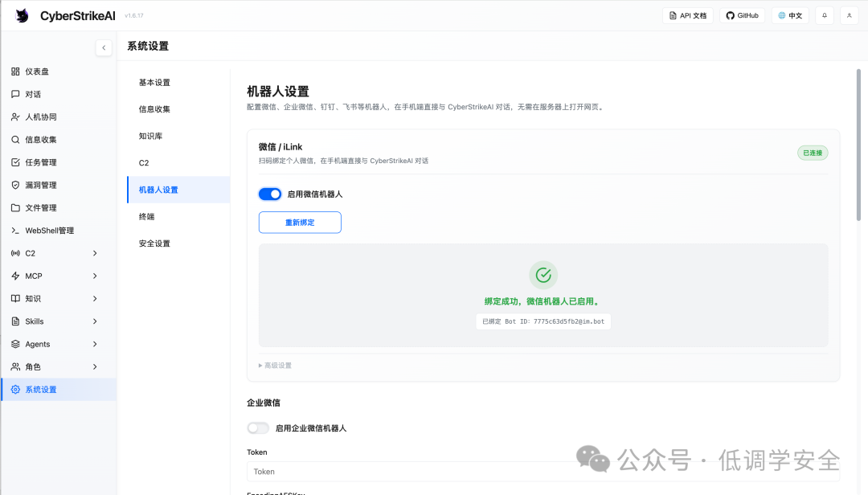Viewport: 868px width, 495px height.
Task: Click the CyberStrikeAI logo icon
Action: point(23,15)
